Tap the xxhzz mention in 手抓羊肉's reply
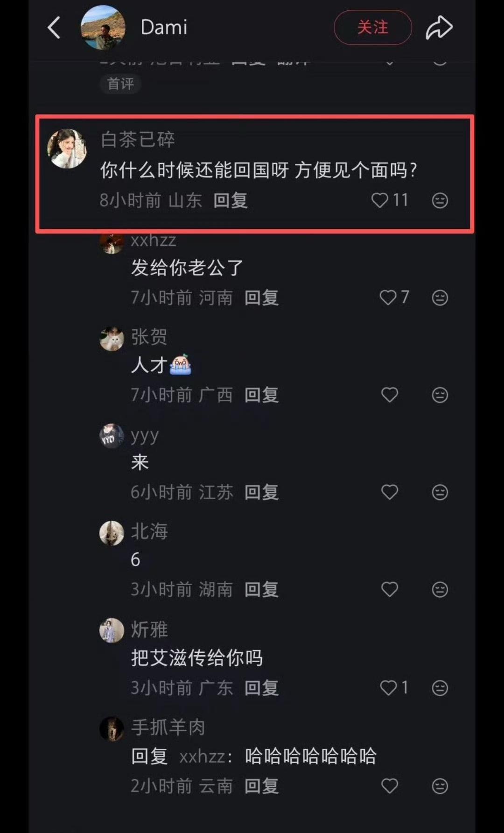This screenshot has width=504, height=833. [x=202, y=756]
